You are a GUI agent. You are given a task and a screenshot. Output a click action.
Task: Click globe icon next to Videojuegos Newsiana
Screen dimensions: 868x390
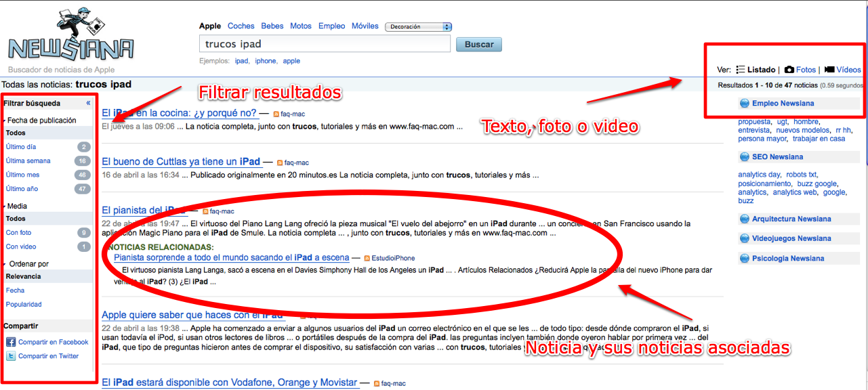coord(745,239)
